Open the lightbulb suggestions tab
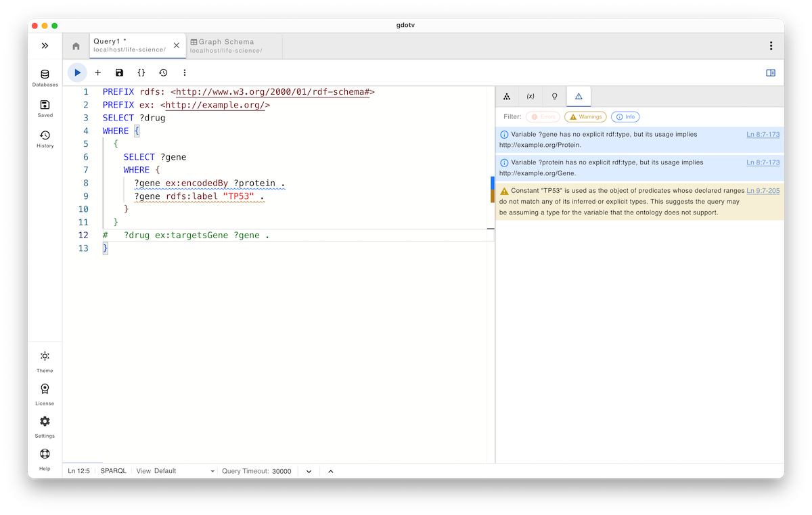Image resolution: width=812 pixels, height=515 pixels. (554, 96)
